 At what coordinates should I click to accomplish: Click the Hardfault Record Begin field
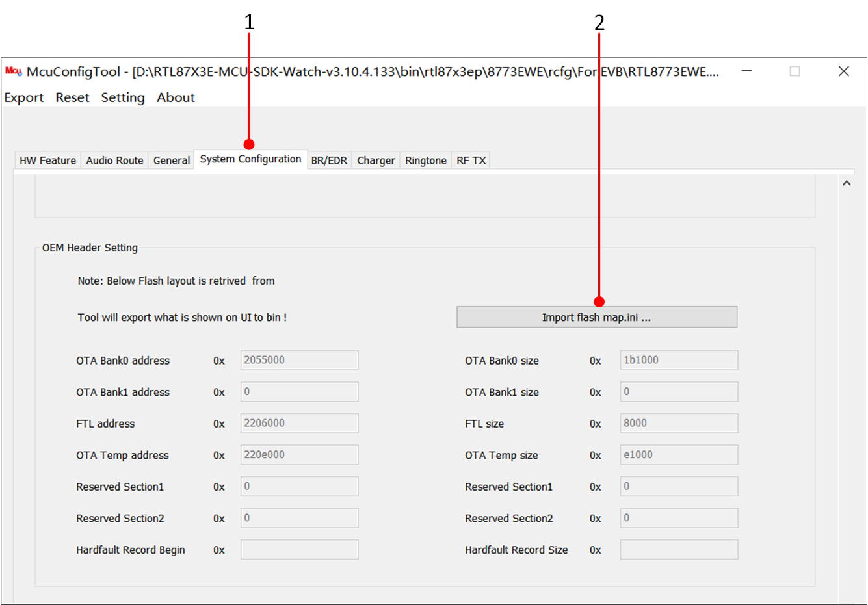299,549
